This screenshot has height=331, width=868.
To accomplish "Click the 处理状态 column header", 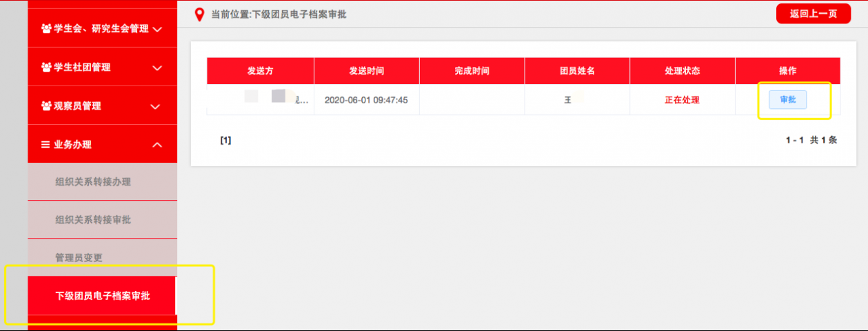I will click(x=682, y=71).
